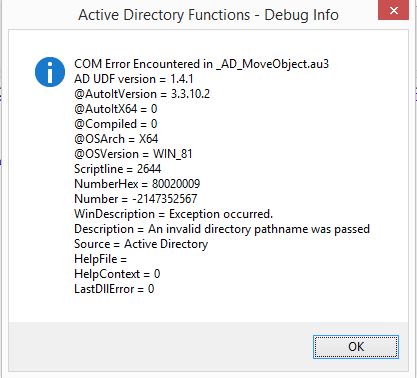
Task: Click the @OSVersion = WIN_81 line
Action: coord(133,154)
